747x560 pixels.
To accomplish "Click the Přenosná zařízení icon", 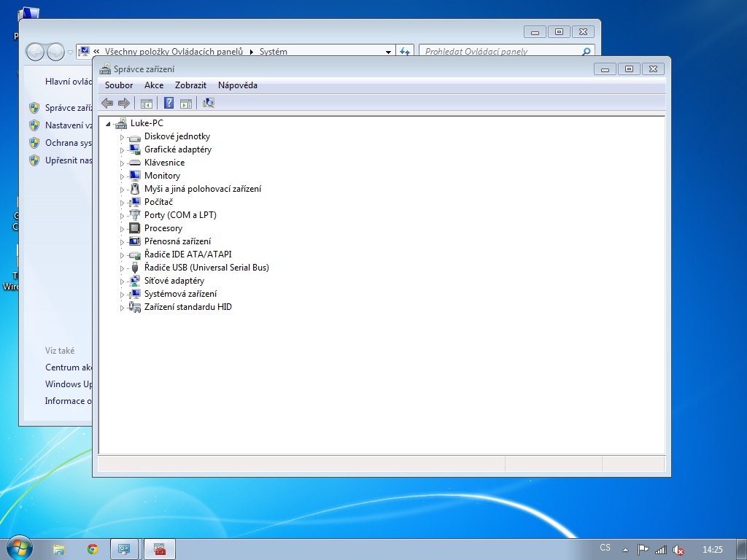I will pyautogui.click(x=135, y=241).
